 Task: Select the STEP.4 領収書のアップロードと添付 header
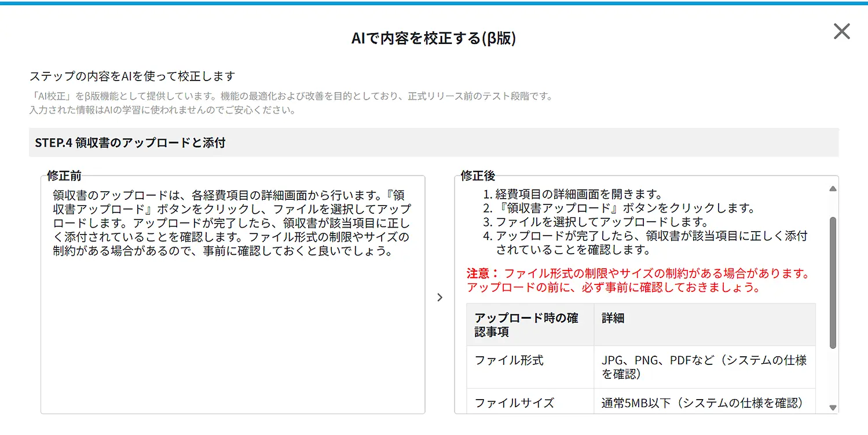130,141
